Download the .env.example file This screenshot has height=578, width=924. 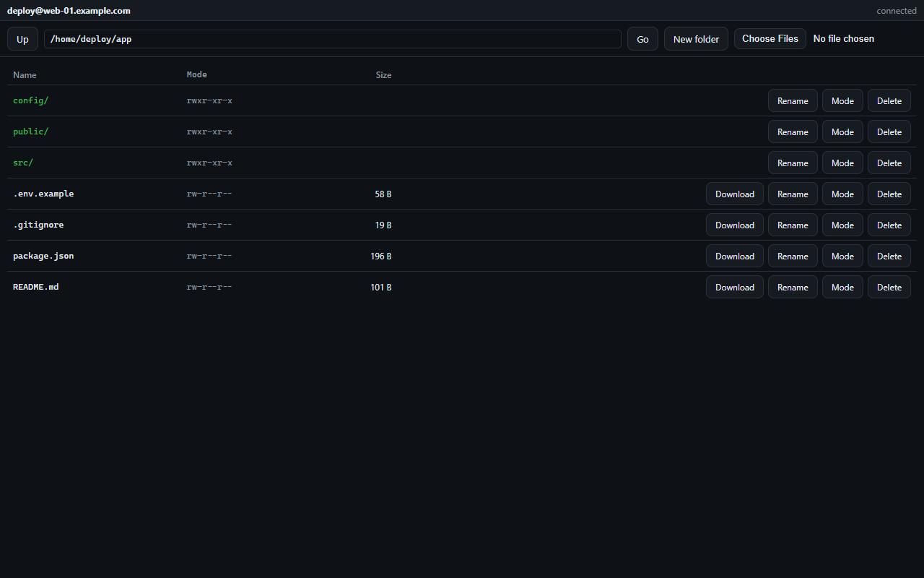click(735, 194)
